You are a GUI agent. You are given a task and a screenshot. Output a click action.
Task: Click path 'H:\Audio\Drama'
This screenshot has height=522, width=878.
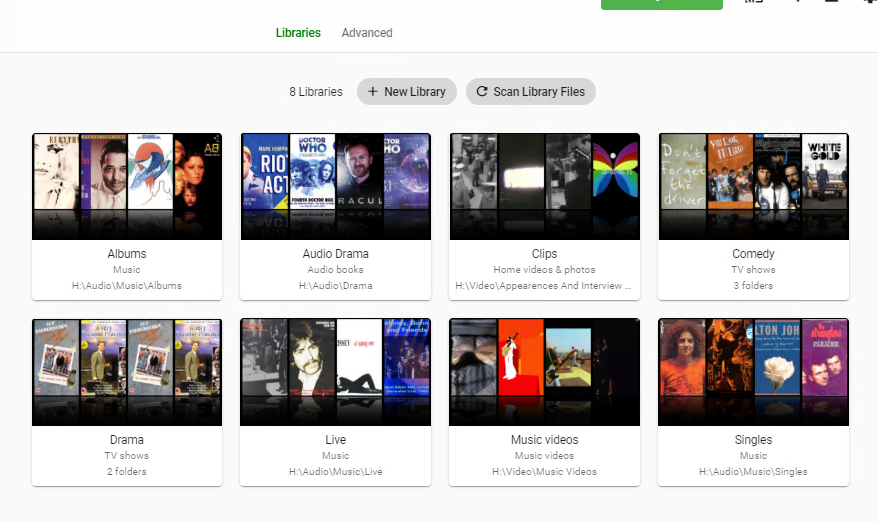(x=336, y=286)
